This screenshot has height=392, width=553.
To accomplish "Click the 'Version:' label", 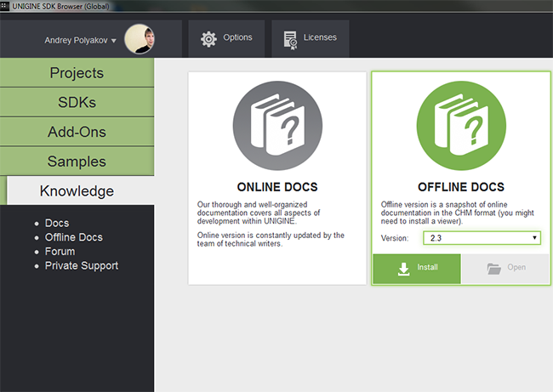I will (395, 238).
